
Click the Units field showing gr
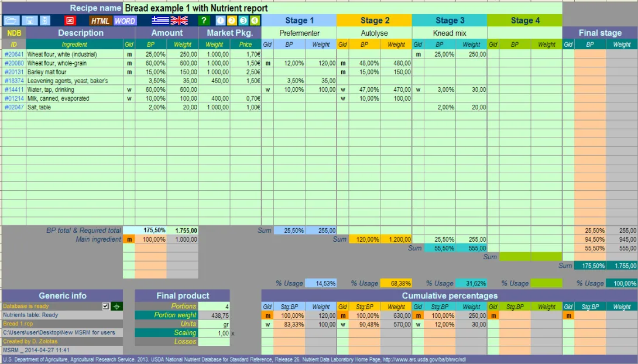(x=214, y=324)
